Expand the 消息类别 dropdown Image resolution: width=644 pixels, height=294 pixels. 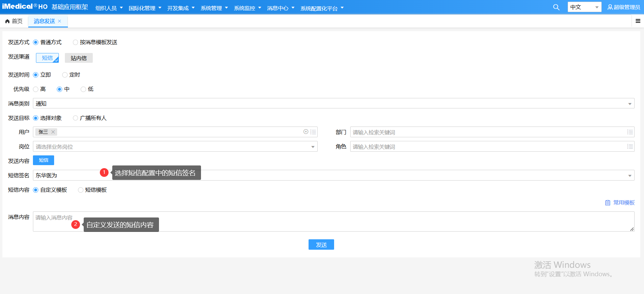point(630,104)
